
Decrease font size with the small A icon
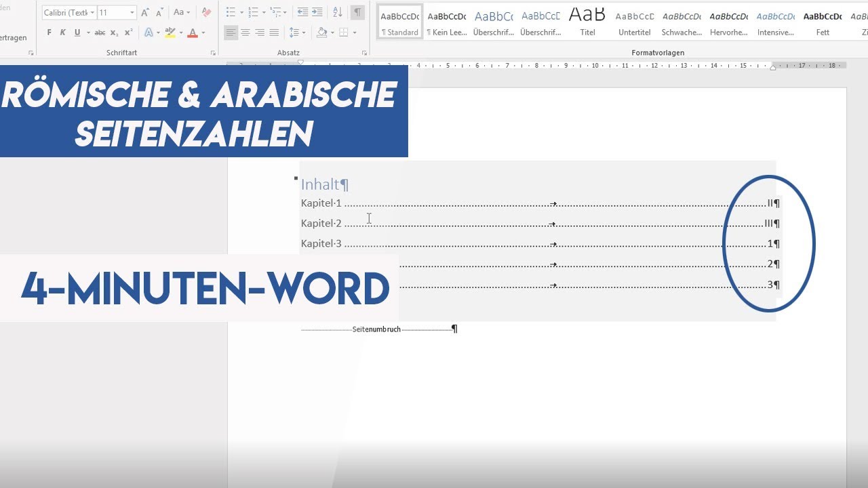159,12
